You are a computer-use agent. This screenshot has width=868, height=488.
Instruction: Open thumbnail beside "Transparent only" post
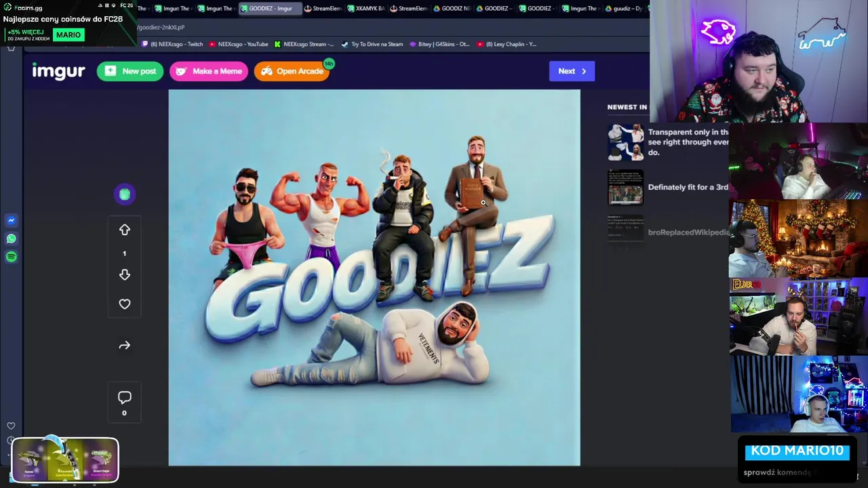coord(625,142)
